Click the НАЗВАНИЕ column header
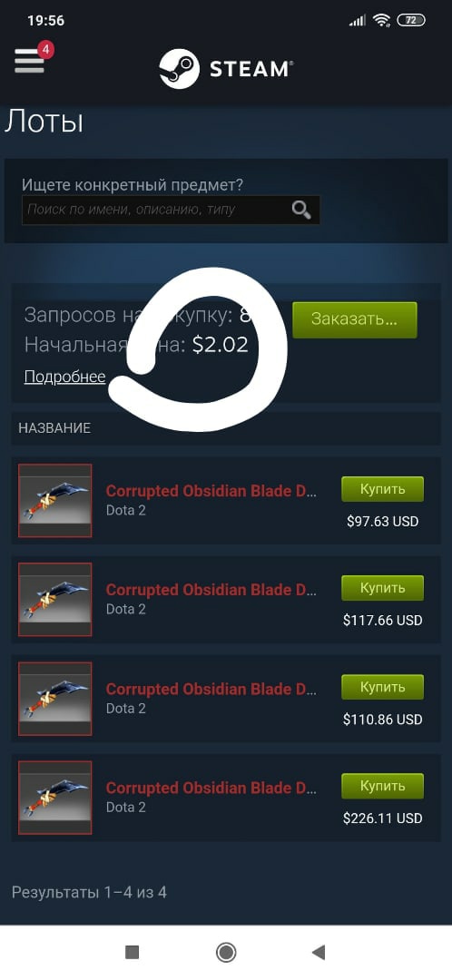Screen dimensions: 452x980 pos(54,428)
